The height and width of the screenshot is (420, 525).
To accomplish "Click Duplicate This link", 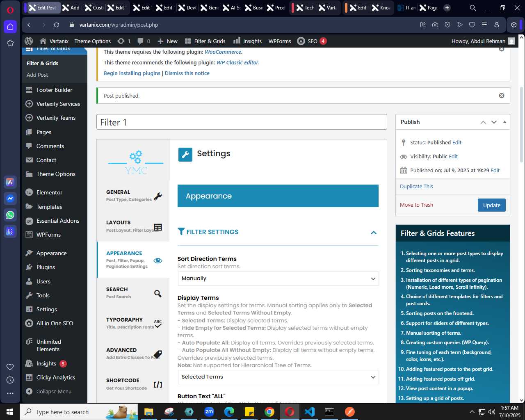I will [x=416, y=186].
